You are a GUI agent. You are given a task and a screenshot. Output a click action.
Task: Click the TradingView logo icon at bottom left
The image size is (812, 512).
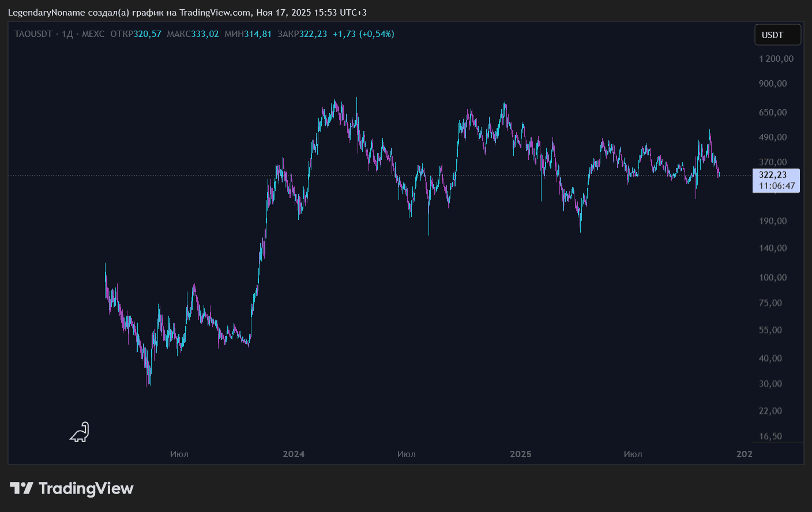21,488
